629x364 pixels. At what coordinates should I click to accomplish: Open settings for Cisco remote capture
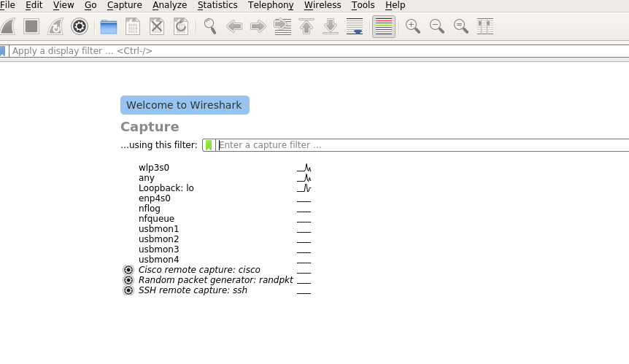coord(128,270)
